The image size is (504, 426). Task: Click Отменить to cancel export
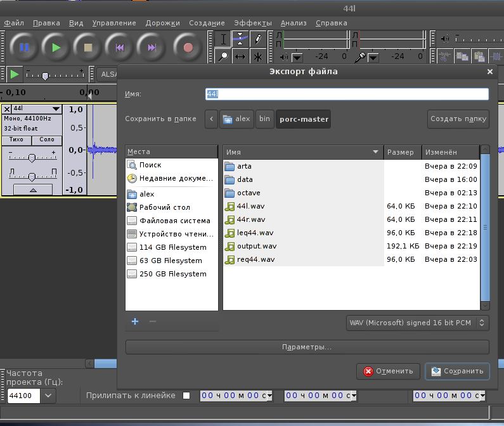[388, 371]
